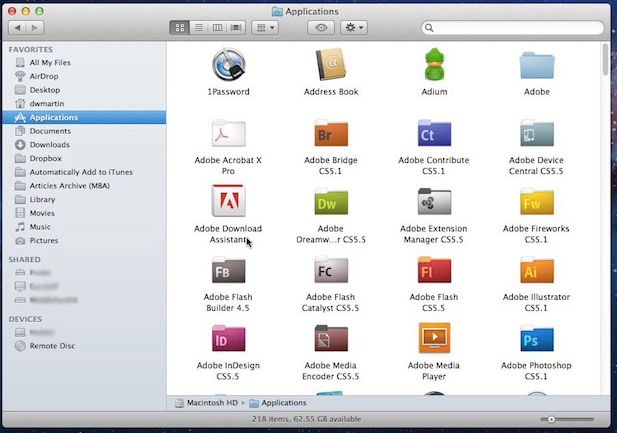This screenshot has height=433, width=617.
Task: Select Adobe Flash Catalyst CS5.5 icon
Action: 331,270
